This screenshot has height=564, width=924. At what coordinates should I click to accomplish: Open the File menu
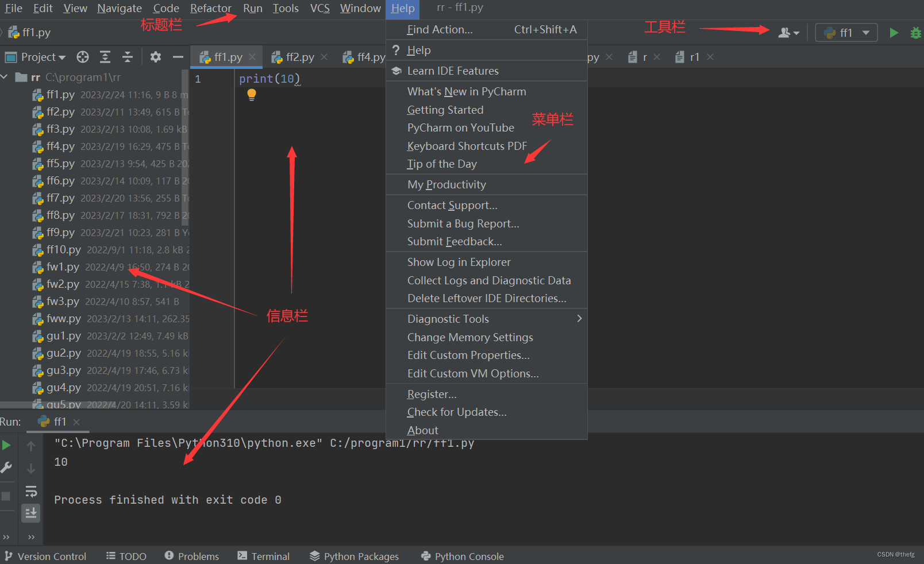(x=14, y=8)
